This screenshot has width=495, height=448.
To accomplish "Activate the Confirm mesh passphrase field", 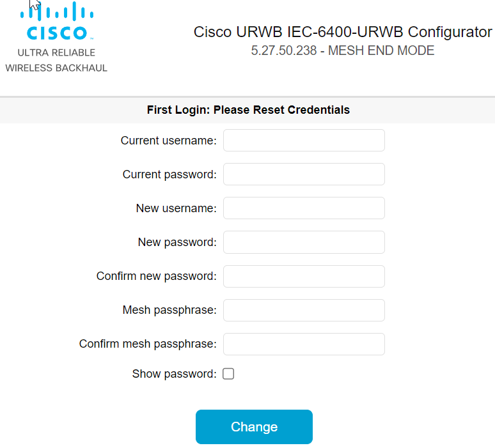I will pyautogui.click(x=304, y=344).
